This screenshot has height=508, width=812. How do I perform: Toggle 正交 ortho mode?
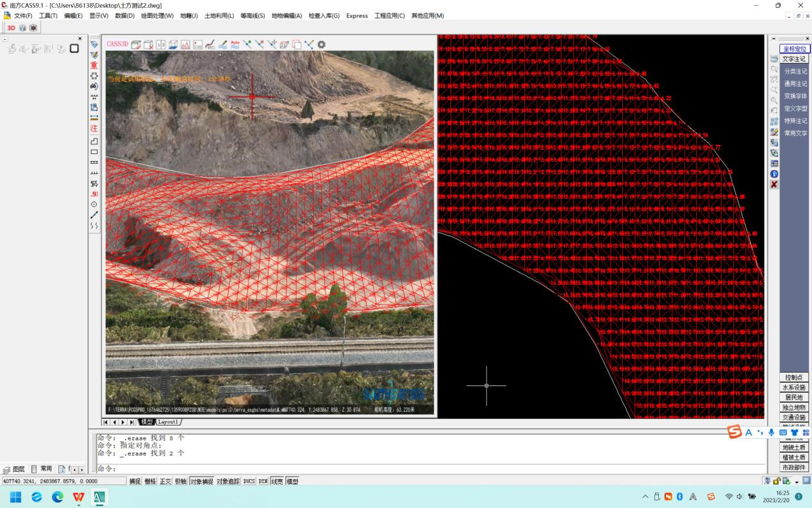point(165,481)
